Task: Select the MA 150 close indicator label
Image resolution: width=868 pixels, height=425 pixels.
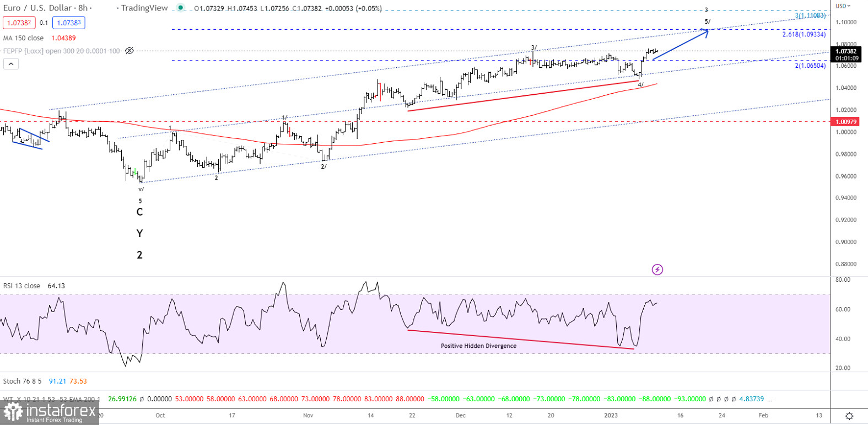Action: [24, 38]
